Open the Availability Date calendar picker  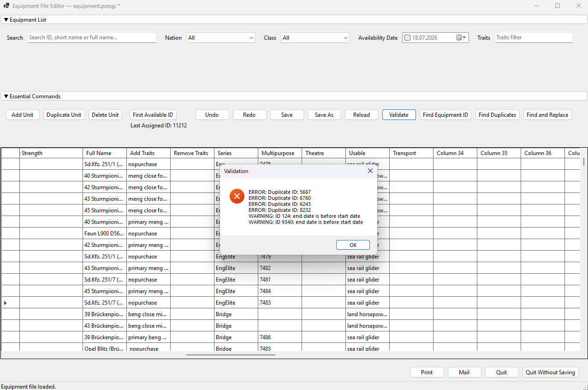[x=461, y=38]
